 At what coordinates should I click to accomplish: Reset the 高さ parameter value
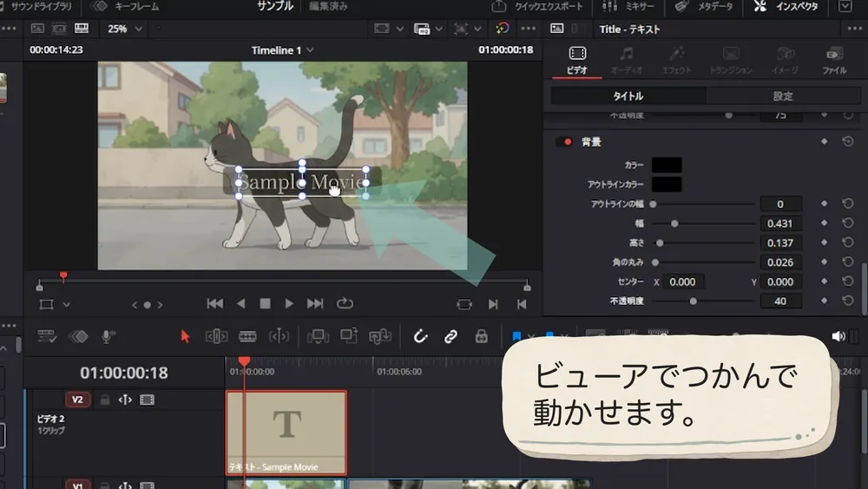click(x=847, y=242)
